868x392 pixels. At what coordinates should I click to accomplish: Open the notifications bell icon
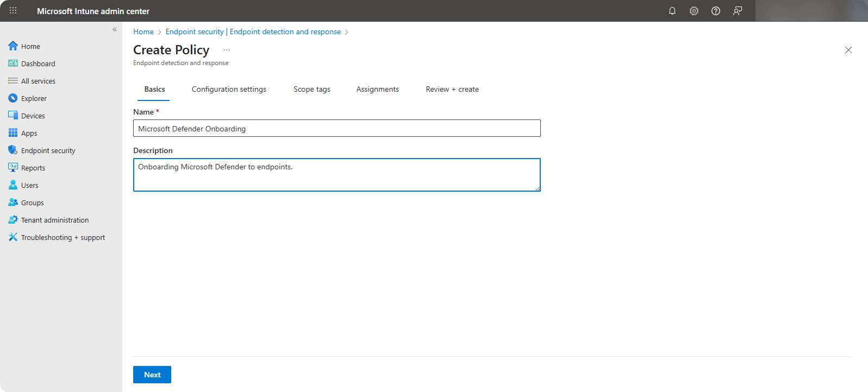[x=672, y=11]
